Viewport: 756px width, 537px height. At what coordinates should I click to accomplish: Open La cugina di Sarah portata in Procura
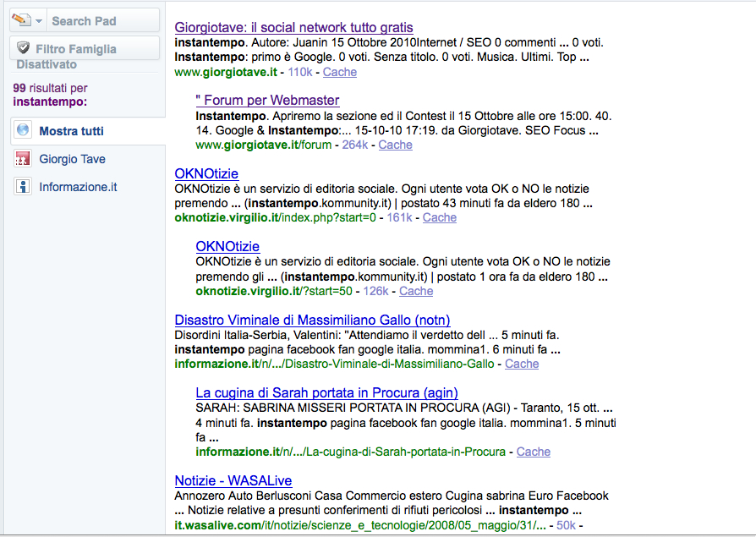pos(326,392)
